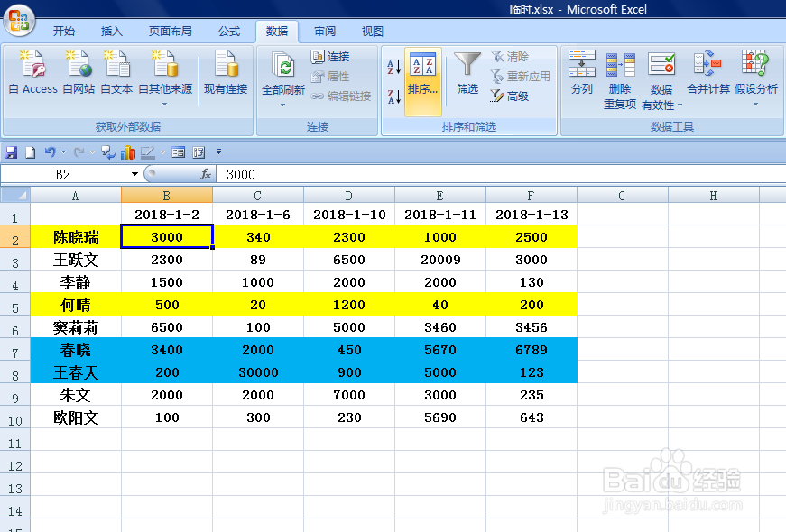Select the date header 2018-1-13
The width and height of the screenshot is (786, 532).
click(x=532, y=215)
